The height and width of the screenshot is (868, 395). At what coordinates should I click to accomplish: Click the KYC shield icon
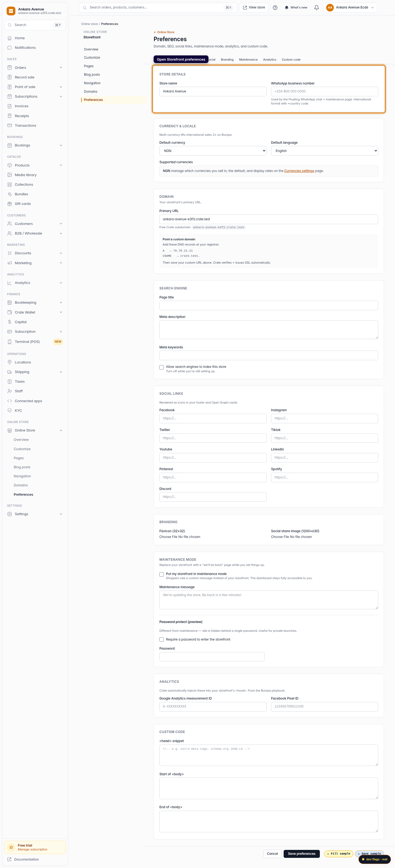click(x=9, y=411)
